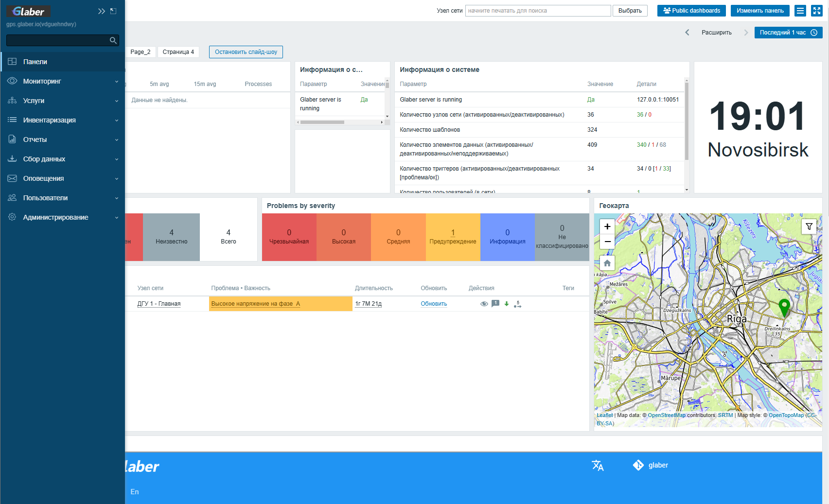Hide the sidebar with the compact-view icon
829x504 pixels.
point(113,11)
